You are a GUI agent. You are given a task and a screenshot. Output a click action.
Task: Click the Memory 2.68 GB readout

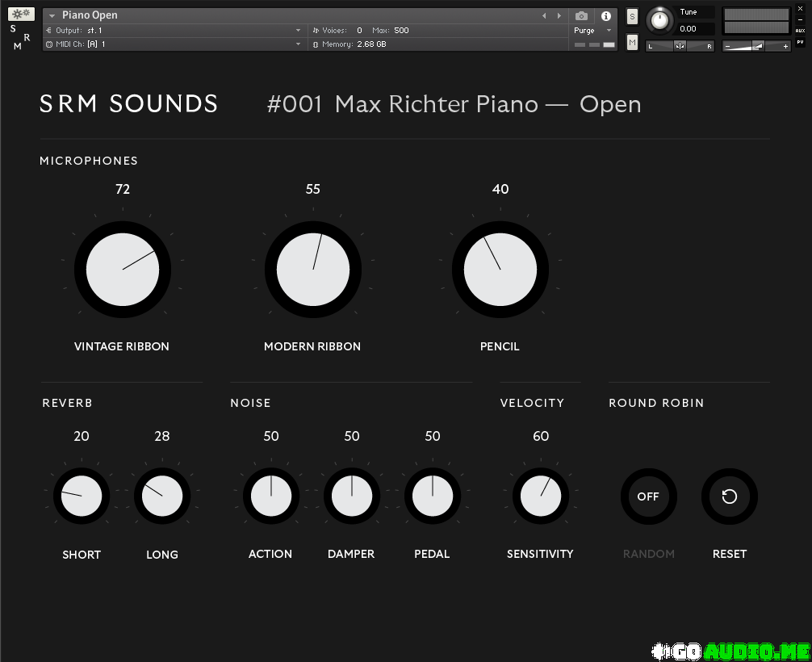tap(354, 44)
